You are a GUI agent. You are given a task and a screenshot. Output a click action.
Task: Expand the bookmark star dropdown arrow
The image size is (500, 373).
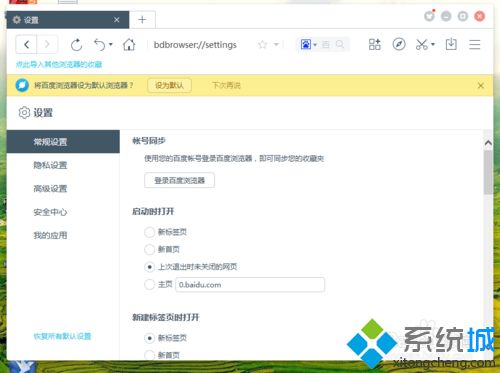click(x=276, y=44)
